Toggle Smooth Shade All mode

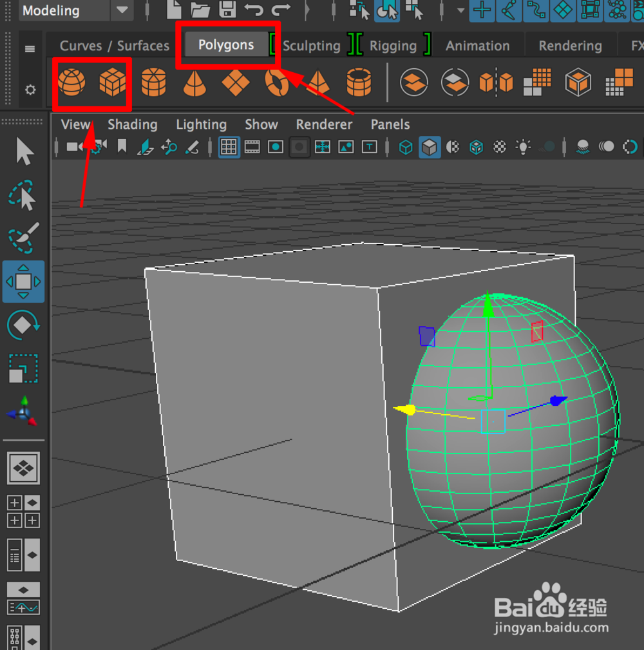(430, 147)
